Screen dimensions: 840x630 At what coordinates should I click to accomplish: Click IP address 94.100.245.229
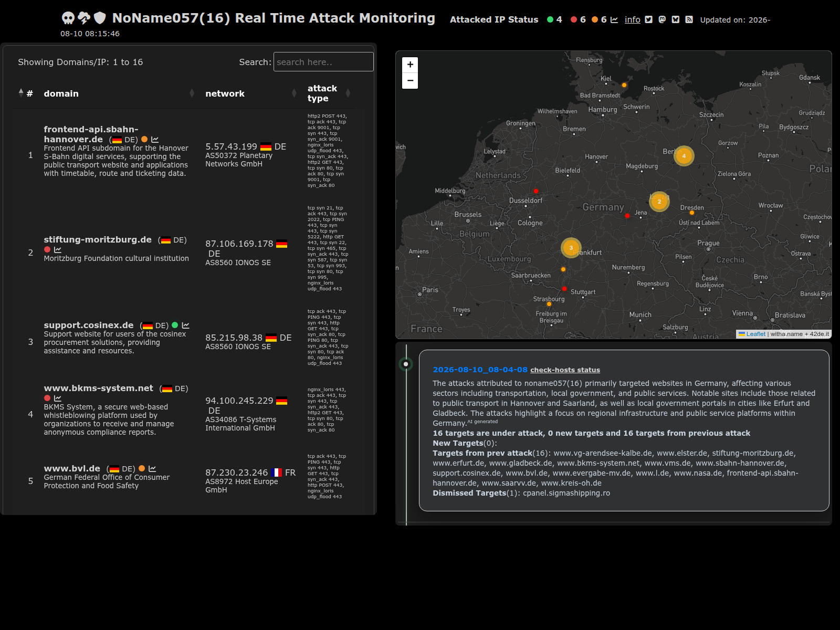tap(239, 401)
